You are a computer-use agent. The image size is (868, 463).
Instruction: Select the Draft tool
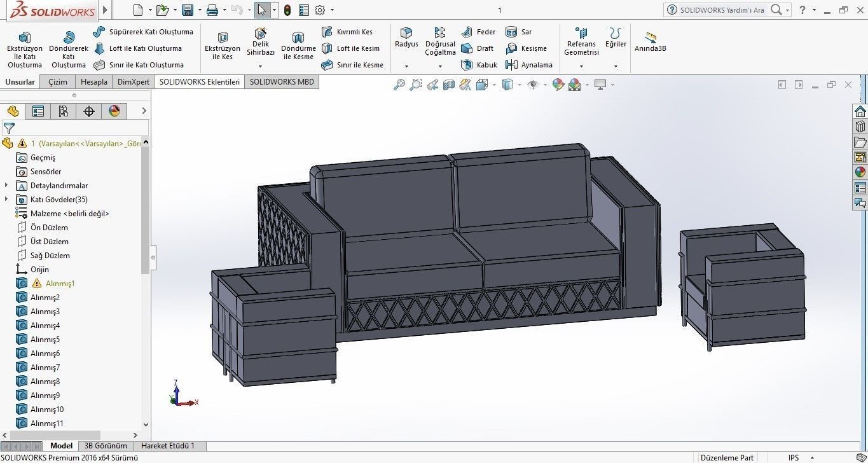pos(477,48)
